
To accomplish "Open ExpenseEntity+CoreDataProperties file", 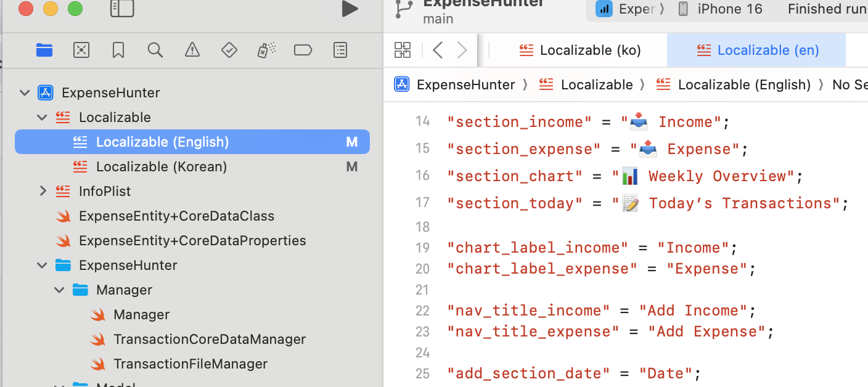I will click(x=192, y=240).
